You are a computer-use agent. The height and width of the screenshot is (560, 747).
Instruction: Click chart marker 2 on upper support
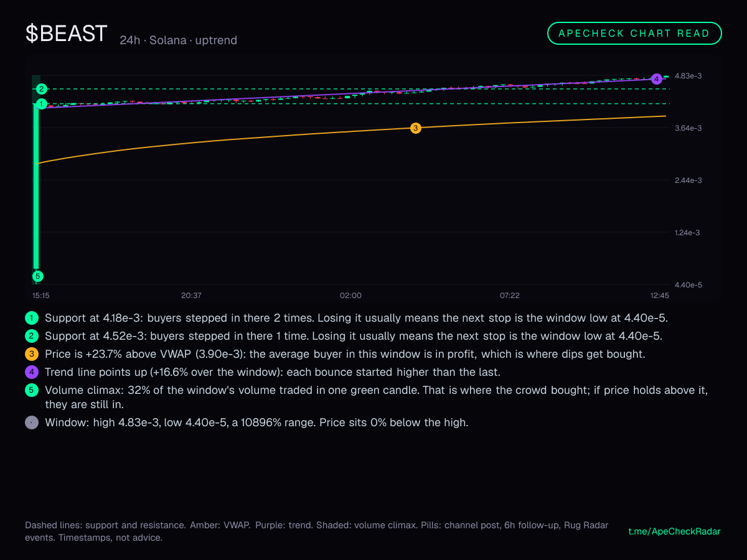click(42, 89)
